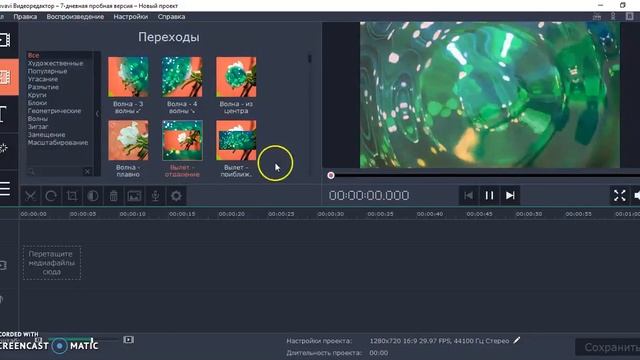Select the Волны category
640x360 pixels.
tap(38, 119)
